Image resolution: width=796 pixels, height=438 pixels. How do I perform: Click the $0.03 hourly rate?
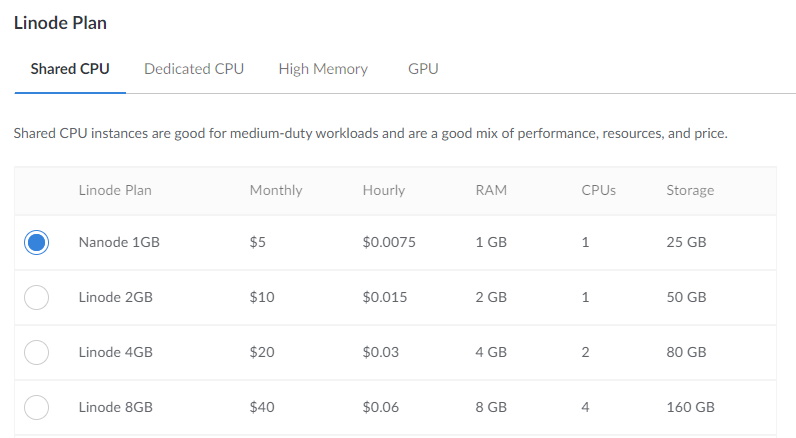381,352
